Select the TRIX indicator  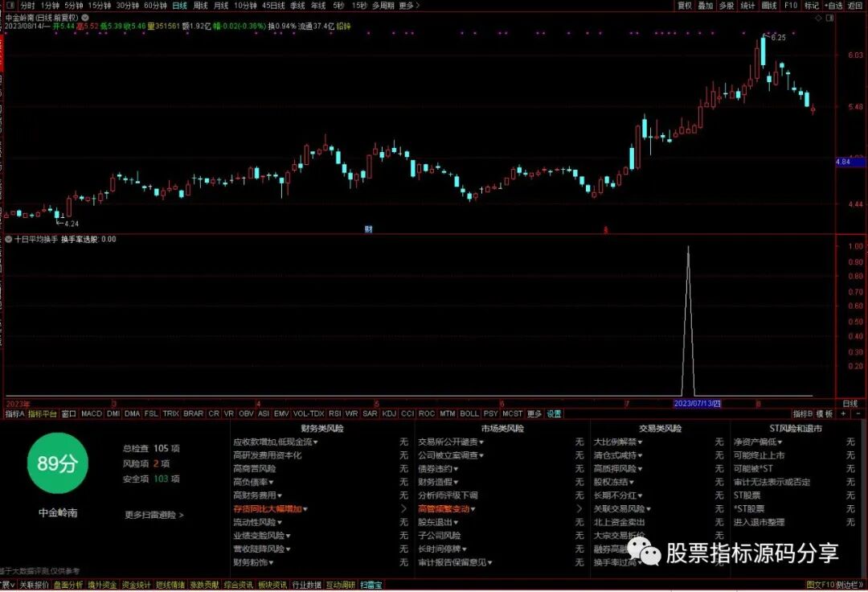170,413
